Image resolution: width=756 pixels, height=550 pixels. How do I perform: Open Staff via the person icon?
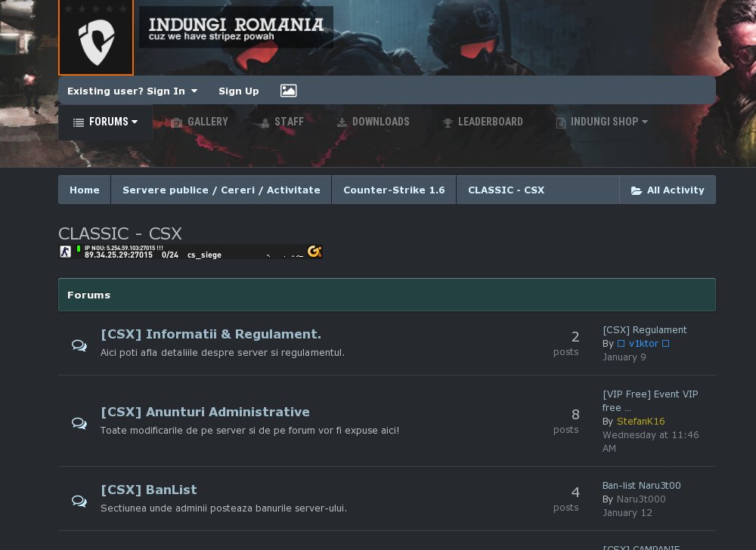point(265,122)
